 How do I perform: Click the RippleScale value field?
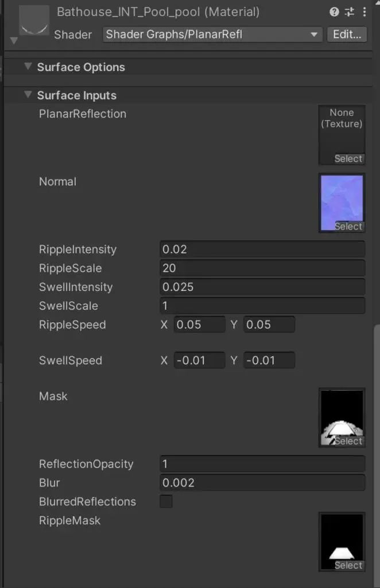click(x=262, y=268)
